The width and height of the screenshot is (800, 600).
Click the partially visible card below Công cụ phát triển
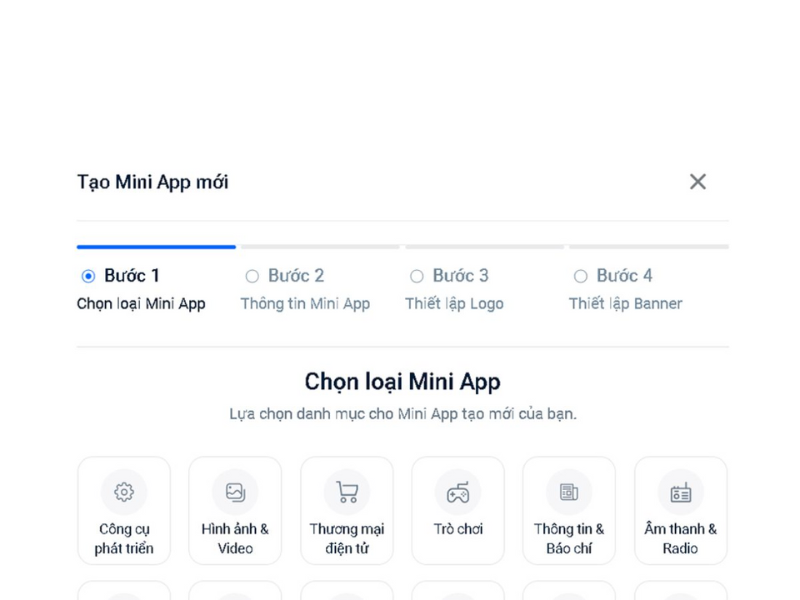[124, 592]
